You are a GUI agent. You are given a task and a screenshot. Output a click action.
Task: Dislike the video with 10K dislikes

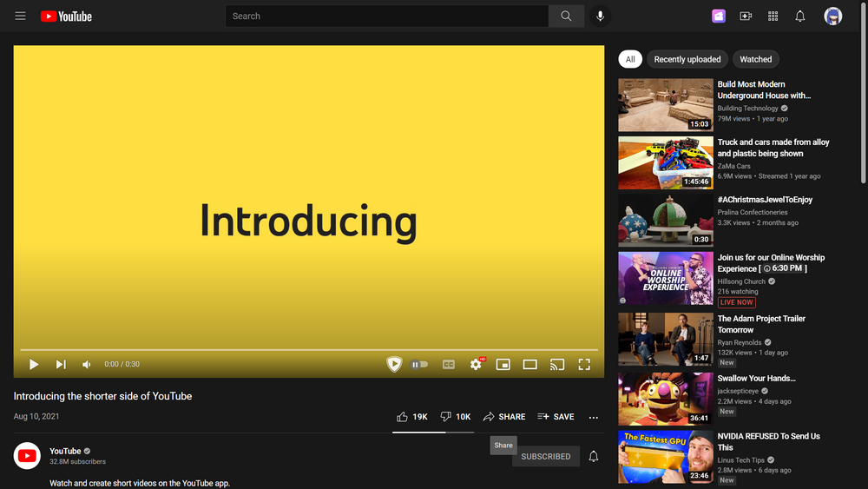455,416
